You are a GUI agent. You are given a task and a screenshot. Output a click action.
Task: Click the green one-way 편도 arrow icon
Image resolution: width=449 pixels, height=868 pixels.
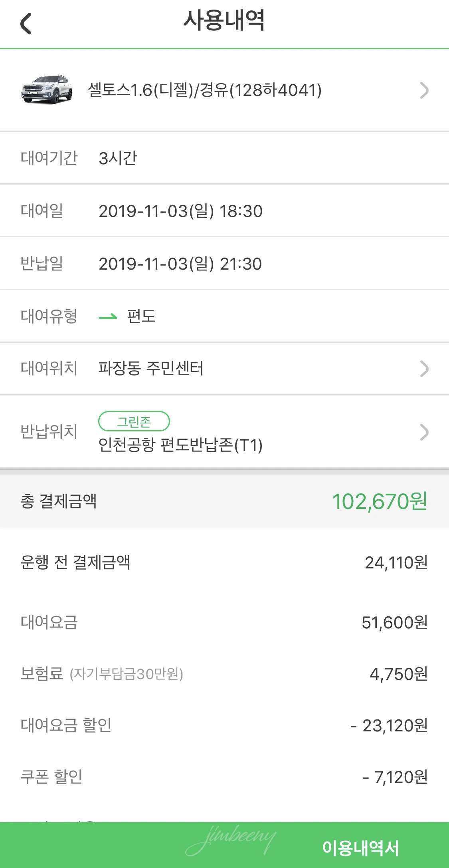click(x=108, y=317)
